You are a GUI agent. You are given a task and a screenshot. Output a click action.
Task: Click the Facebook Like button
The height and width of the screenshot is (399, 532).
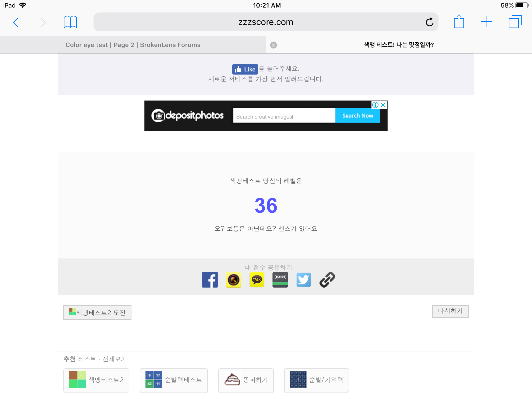(245, 69)
